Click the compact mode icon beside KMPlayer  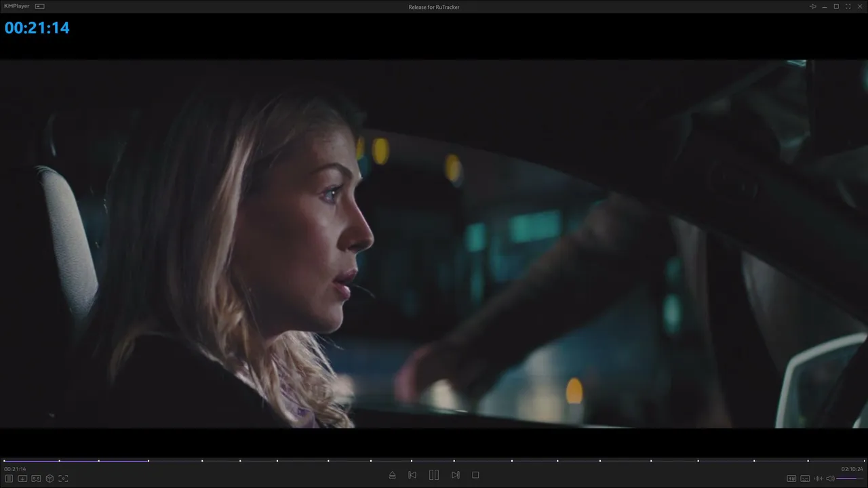[x=40, y=6]
